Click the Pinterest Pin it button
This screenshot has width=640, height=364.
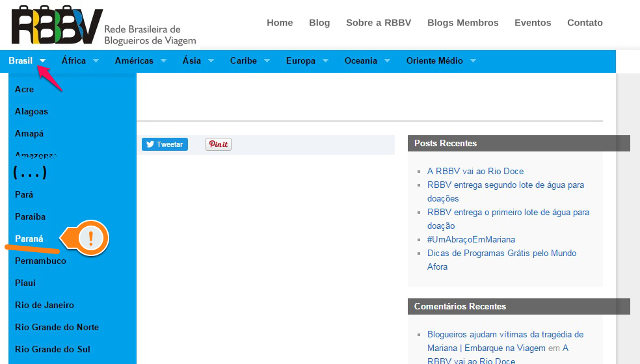(219, 144)
